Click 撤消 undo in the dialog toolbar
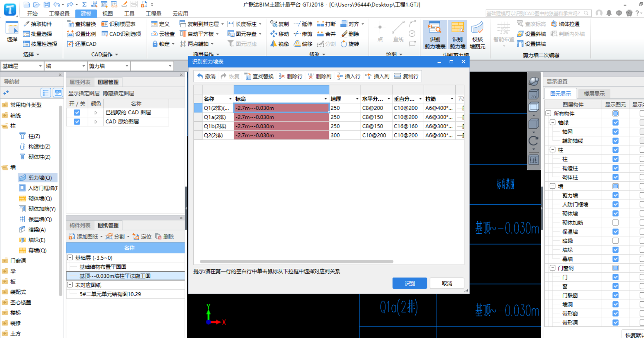 tap(206, 76)
